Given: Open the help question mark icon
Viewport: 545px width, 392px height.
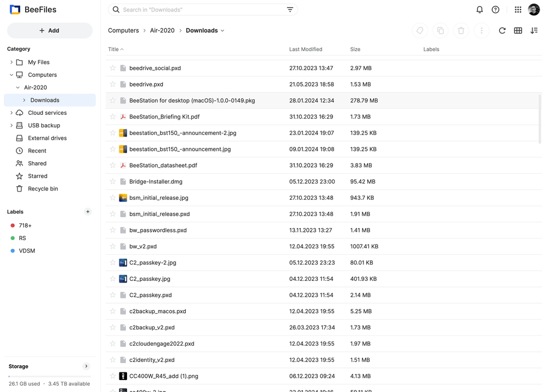Looking at the screenshot, I should tap(495, 10).
